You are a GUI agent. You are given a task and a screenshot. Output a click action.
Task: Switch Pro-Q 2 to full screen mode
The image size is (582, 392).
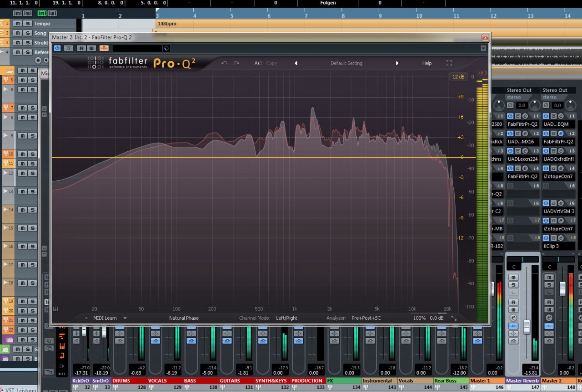(449, 63)
